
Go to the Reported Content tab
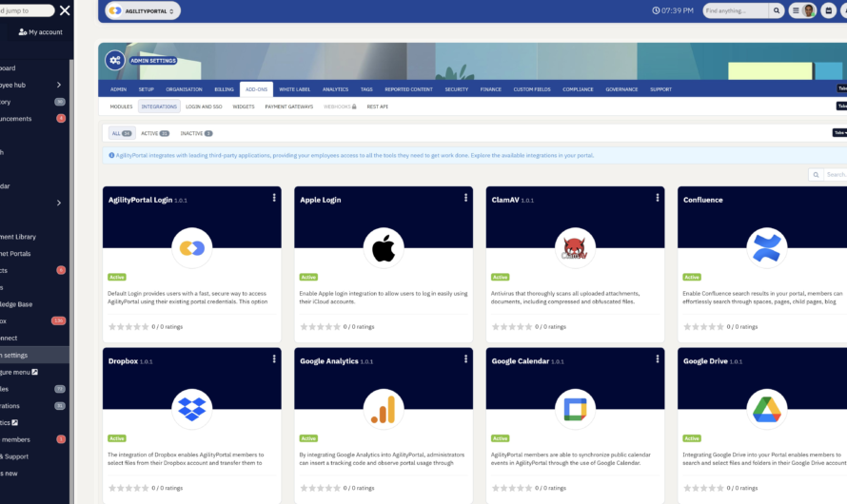[x=409, y=89]
